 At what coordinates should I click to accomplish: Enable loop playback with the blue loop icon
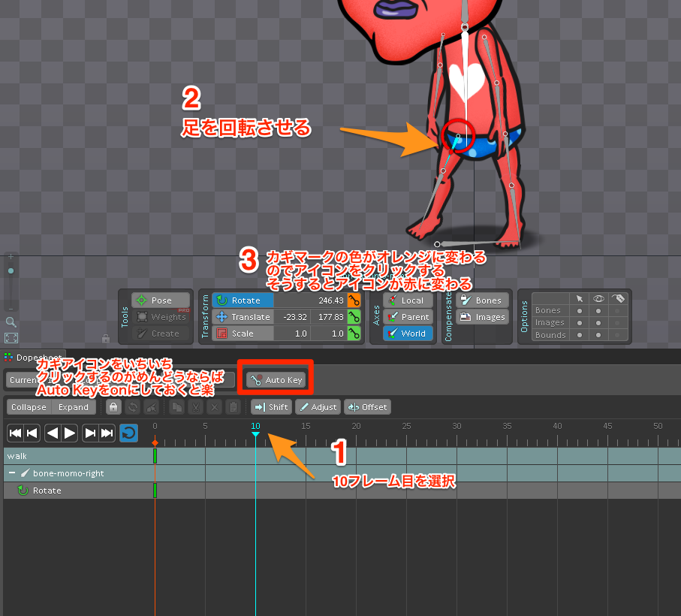[x=128, y=433]
